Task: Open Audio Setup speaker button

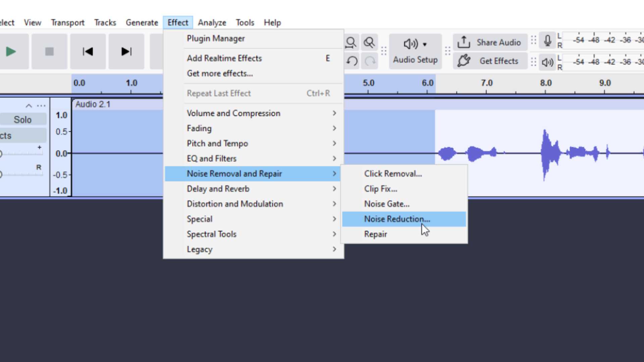Action: [x=415, y=51]
